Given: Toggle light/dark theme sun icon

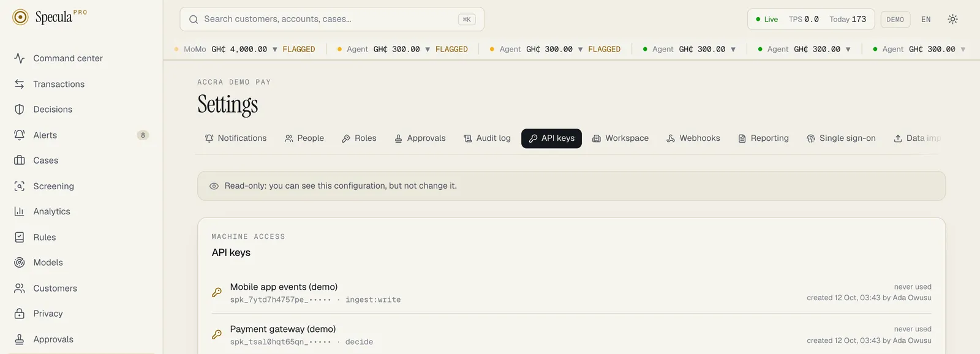Looking at the screenshot, I should click(x=952, y=20).
